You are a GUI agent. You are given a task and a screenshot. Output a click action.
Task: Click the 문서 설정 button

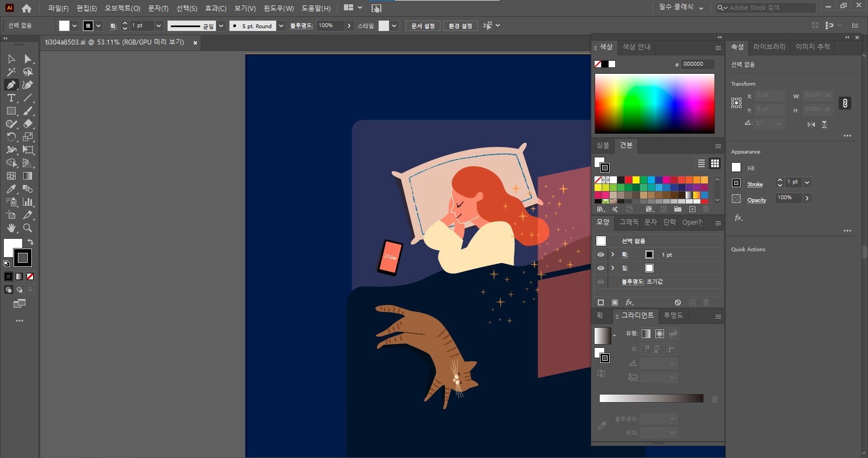tap(423, 26)
